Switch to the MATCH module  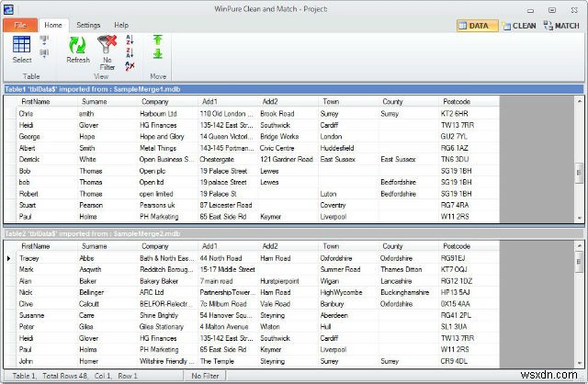(x=561, y=26)
